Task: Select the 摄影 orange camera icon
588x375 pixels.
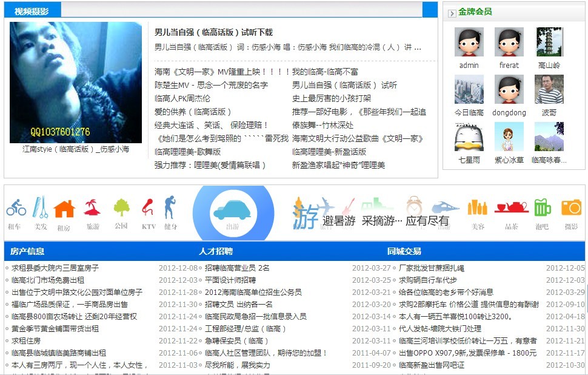Action: (571, 208)
